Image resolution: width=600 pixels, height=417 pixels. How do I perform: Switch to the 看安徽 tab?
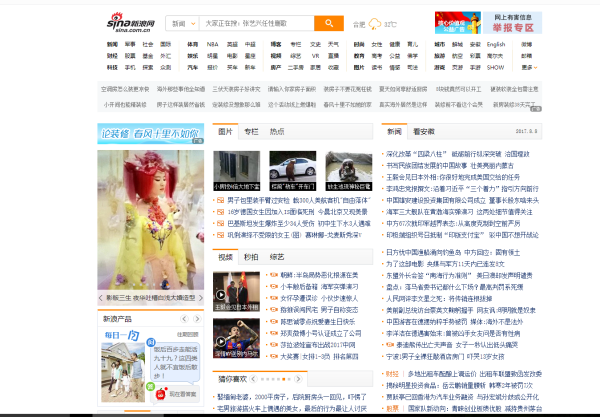424,132
